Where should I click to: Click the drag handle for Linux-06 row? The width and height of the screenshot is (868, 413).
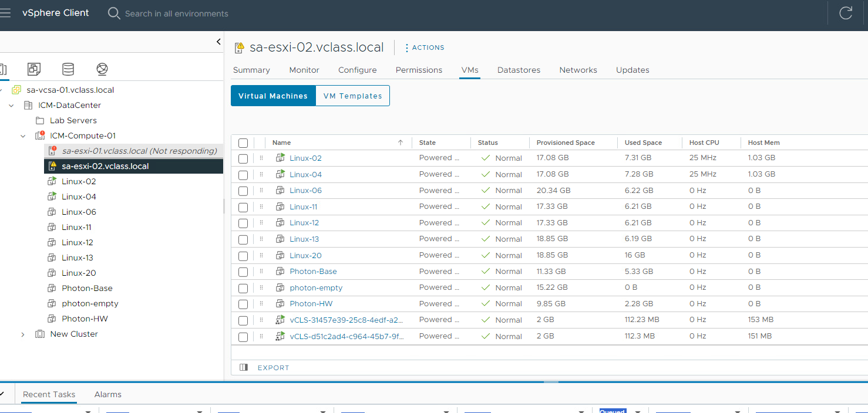(261, 190)
